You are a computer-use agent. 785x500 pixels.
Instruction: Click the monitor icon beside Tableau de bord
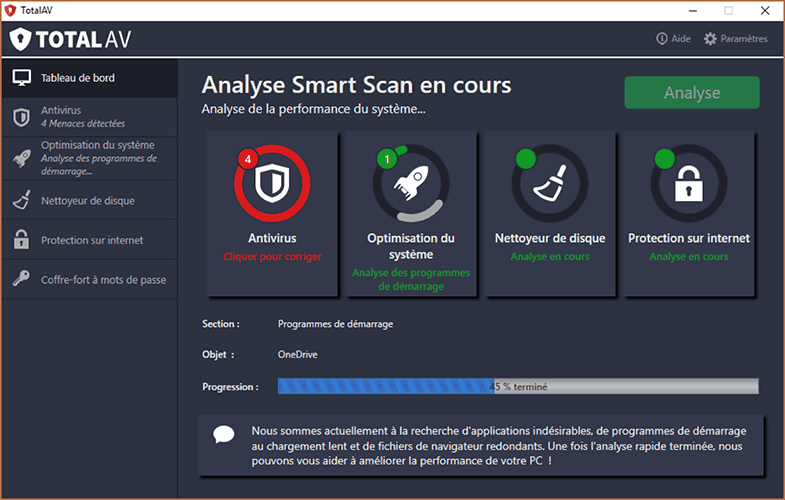click(x=22, y=78)
